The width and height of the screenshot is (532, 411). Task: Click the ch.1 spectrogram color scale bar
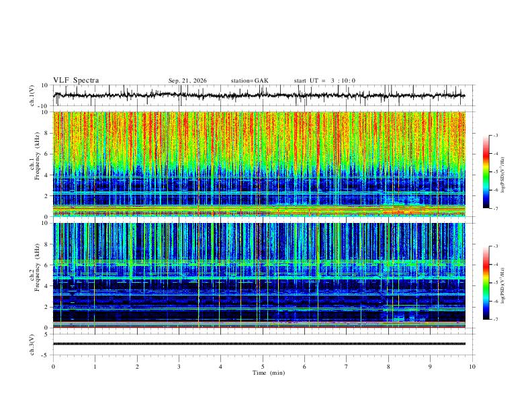486,172
